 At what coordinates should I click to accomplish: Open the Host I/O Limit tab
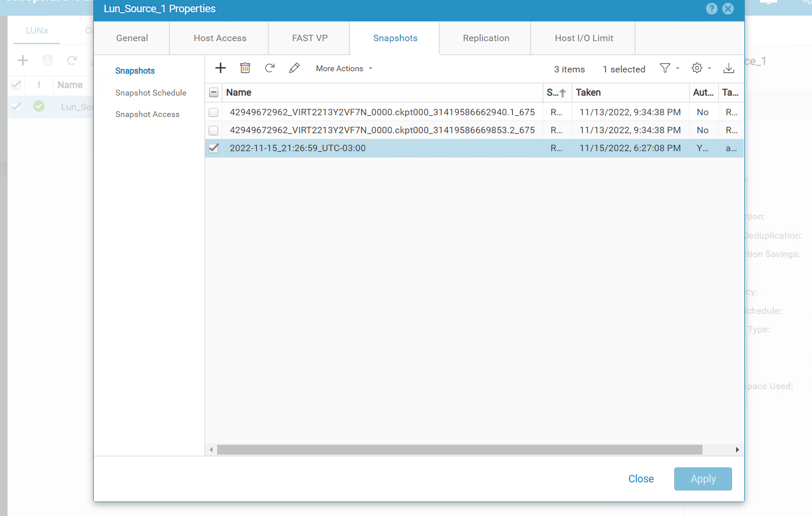coord(584,38)
